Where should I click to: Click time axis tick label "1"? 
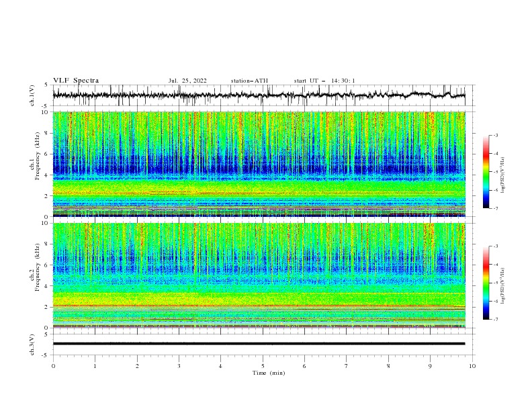95,366
